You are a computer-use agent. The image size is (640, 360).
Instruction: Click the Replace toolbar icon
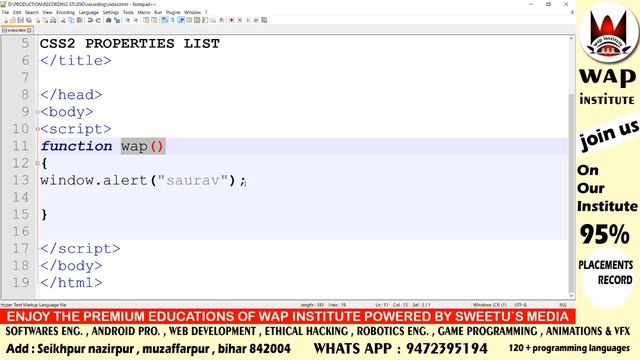tap(117, 20)
